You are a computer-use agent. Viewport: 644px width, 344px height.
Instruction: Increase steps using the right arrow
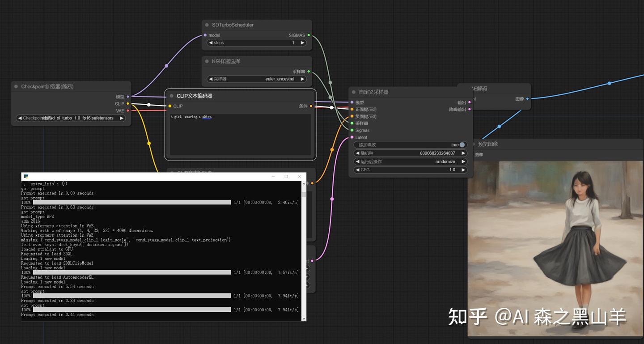[303, 42]
